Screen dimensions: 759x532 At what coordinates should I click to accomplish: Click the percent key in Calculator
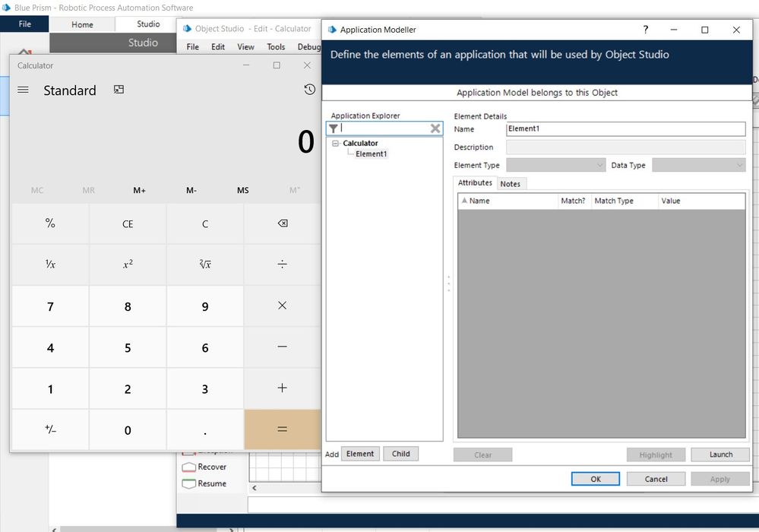tap(50, 223)
